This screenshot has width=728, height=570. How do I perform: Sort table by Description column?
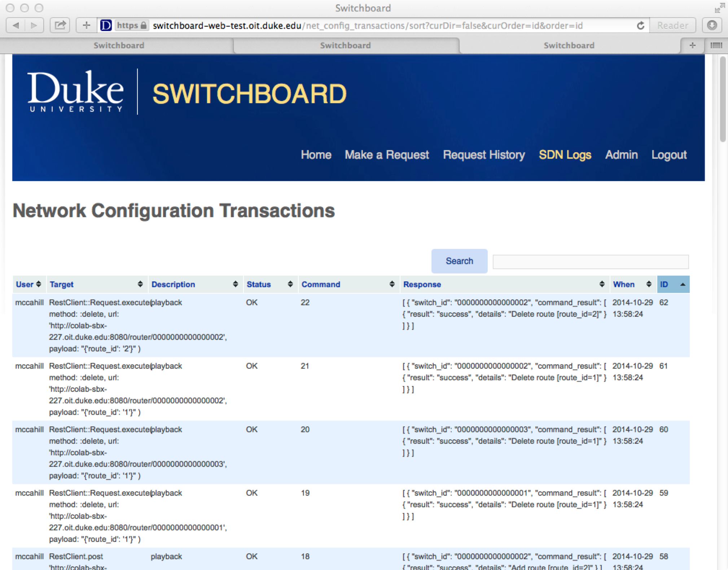point(195,284)
